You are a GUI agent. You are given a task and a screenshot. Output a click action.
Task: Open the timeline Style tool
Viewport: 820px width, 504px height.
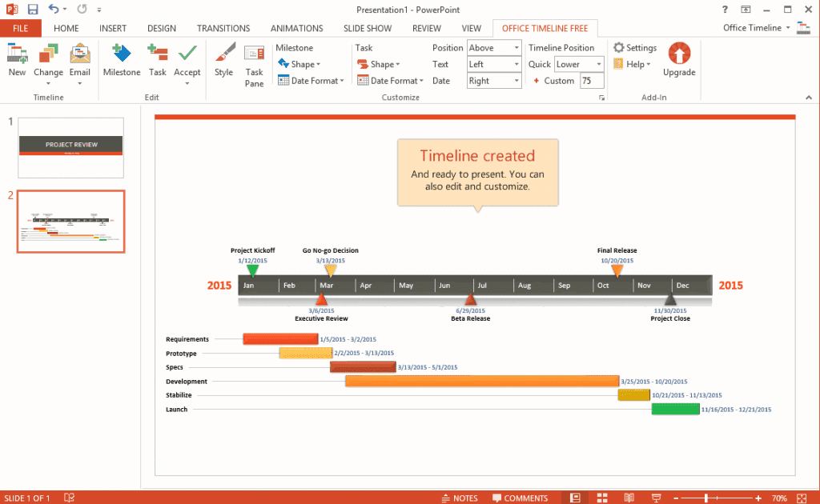coord(224,60)
